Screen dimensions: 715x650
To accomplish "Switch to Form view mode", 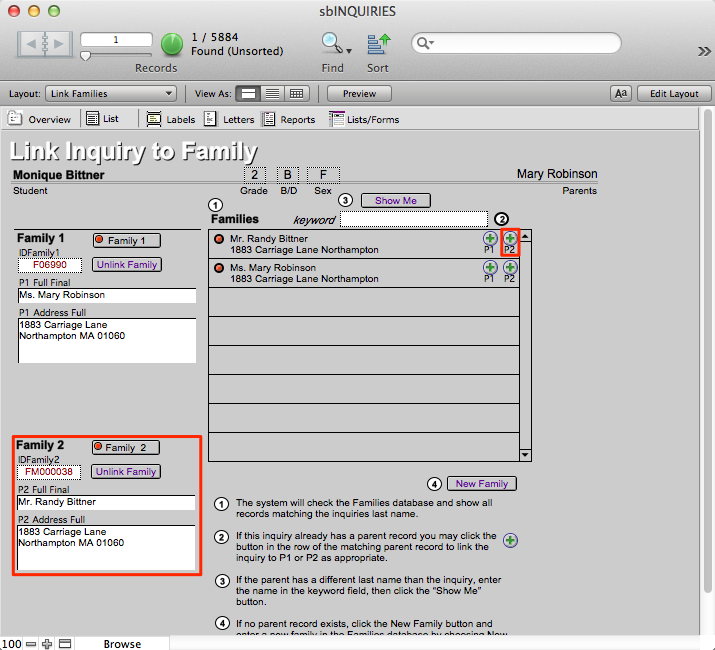I will [x=249, y=94].
